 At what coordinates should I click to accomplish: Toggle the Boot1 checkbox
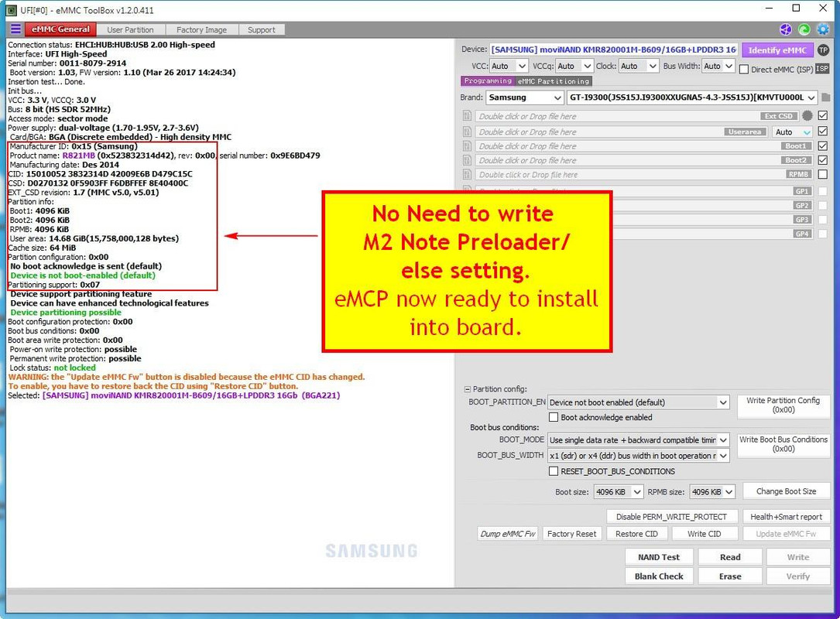point(823,145)
